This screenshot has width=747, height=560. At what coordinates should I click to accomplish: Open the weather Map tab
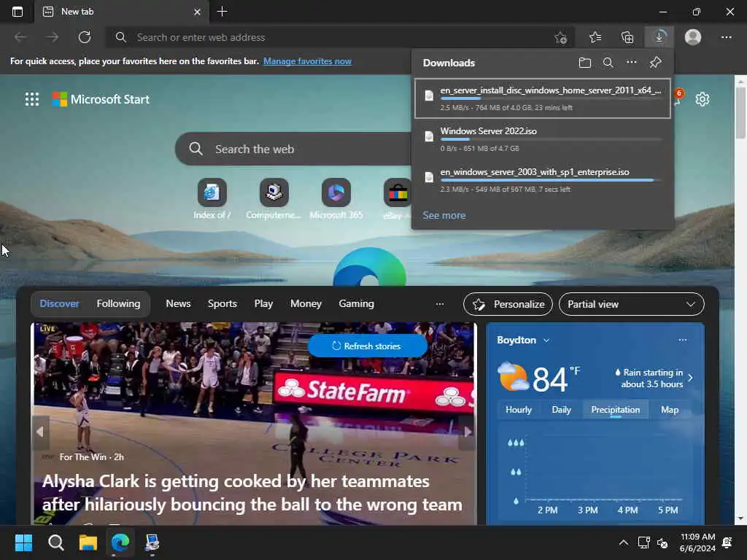click(x=670, y=410)
